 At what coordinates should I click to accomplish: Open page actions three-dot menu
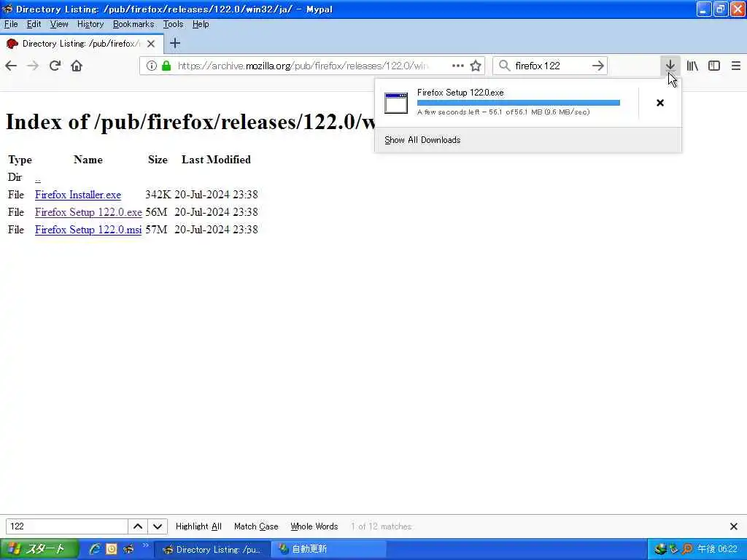(x=457, y=66)
